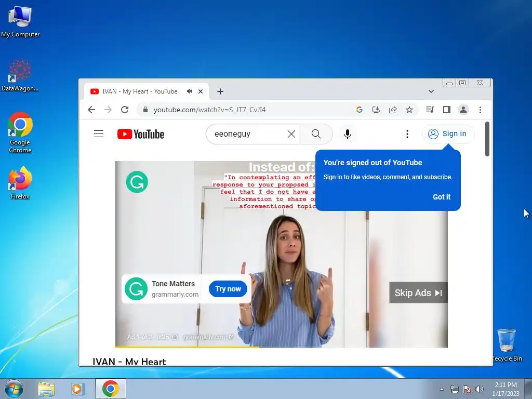Open ad info icon beside timer
532x399 pixels.
(175, 337)
